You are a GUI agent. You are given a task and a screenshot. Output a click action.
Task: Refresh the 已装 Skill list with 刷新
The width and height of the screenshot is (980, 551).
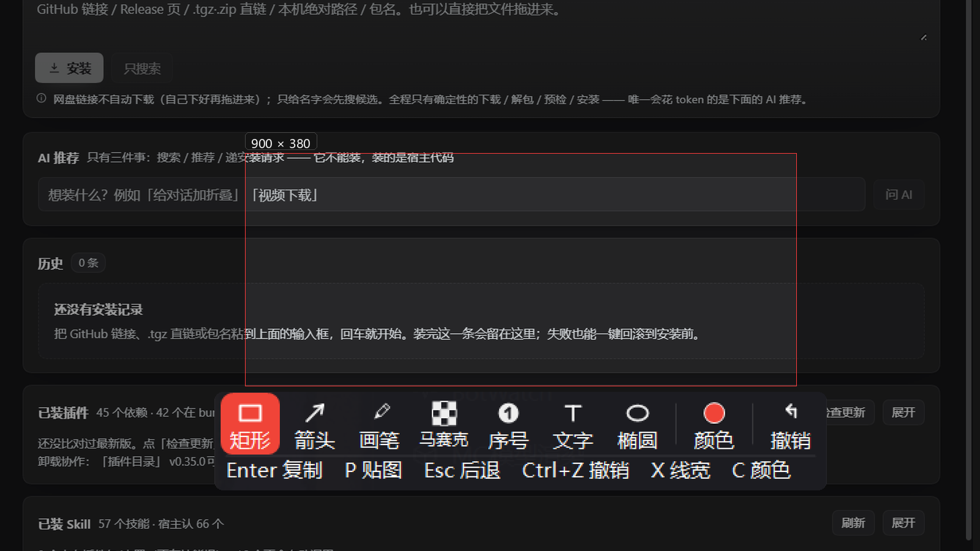click(853, 523)
